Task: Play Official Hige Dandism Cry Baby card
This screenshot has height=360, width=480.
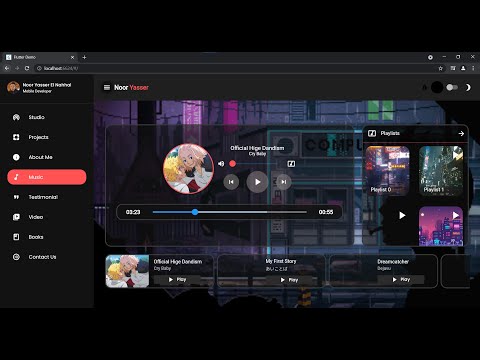Action: coord(177,279)
